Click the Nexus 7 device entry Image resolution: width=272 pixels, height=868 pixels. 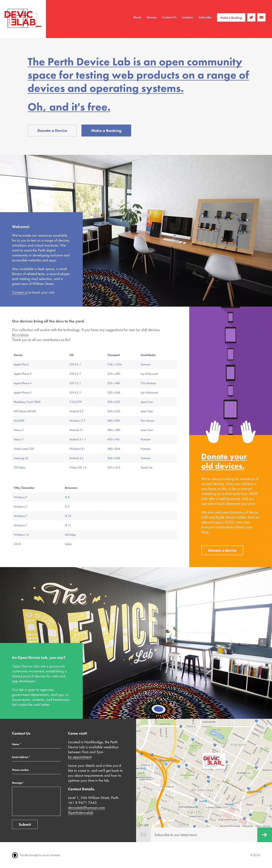pos(19,439)
